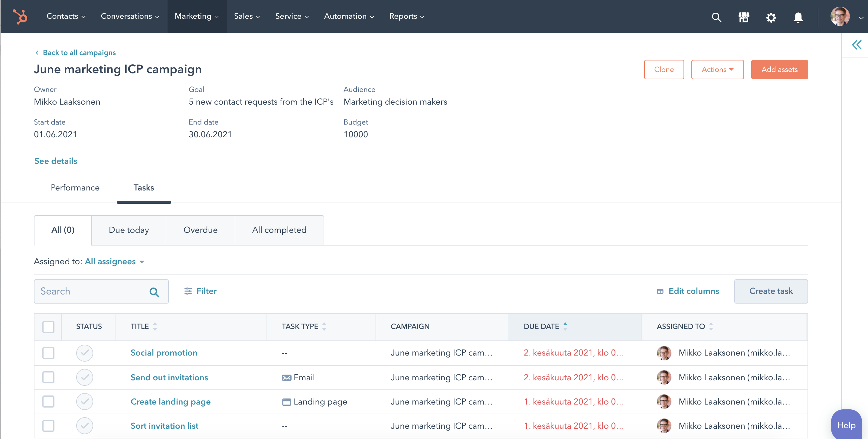Image resolution: width=868 pixels, height=439 pixels.
Task: Select the Overdue task filter tab
Action: [x=200, y=230]
